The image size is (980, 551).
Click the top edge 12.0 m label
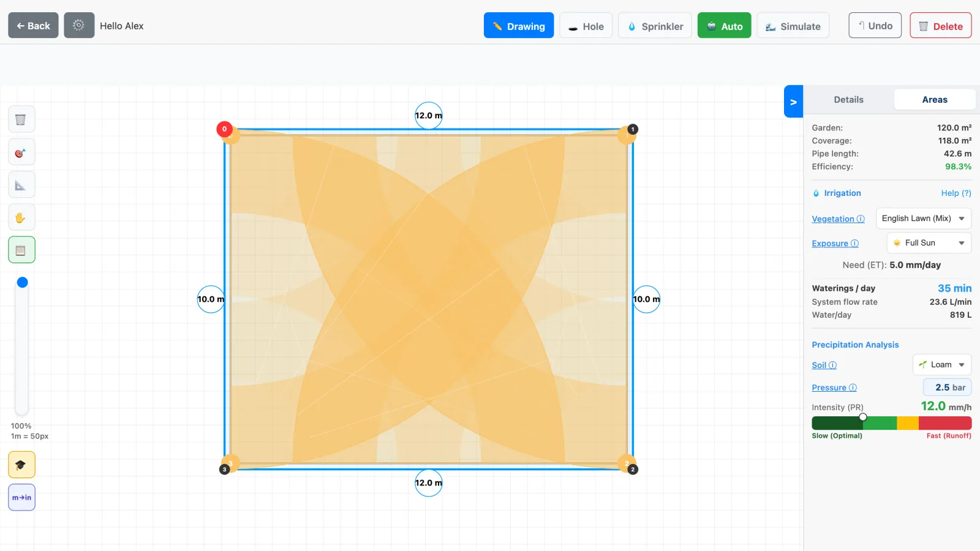pyautogui.click(x=429, y=116)
